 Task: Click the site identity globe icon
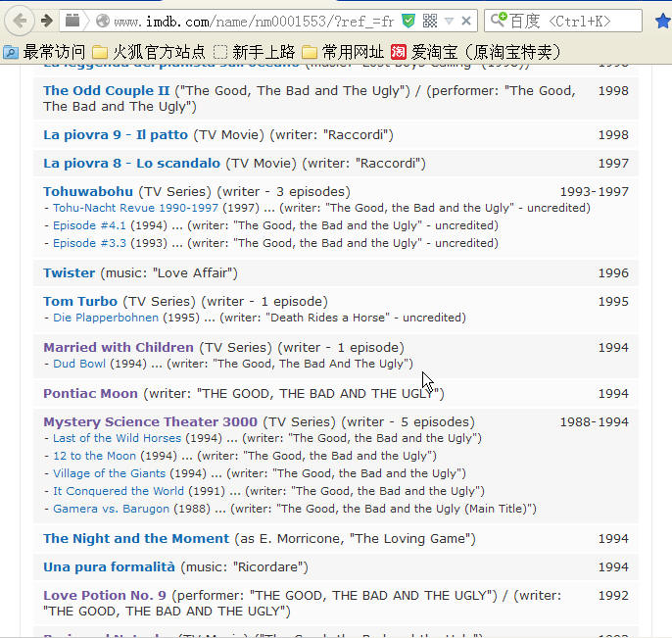point(103,21)
